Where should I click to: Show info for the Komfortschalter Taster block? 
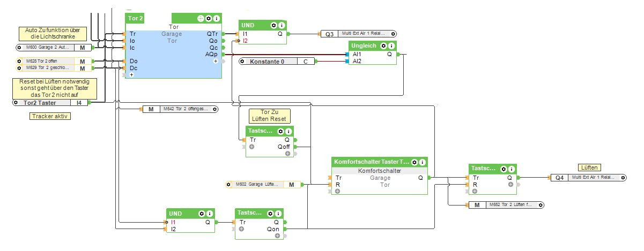(x=423, y=162)
